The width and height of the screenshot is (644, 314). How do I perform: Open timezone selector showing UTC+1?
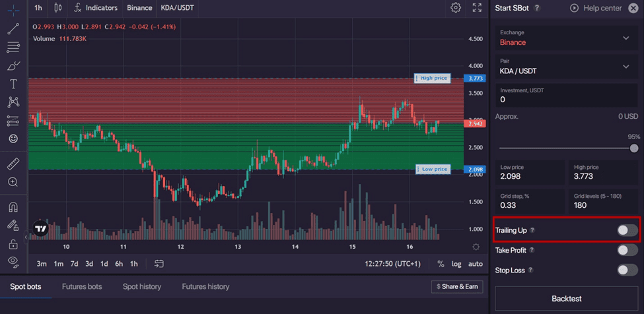[x=392, y=264]
